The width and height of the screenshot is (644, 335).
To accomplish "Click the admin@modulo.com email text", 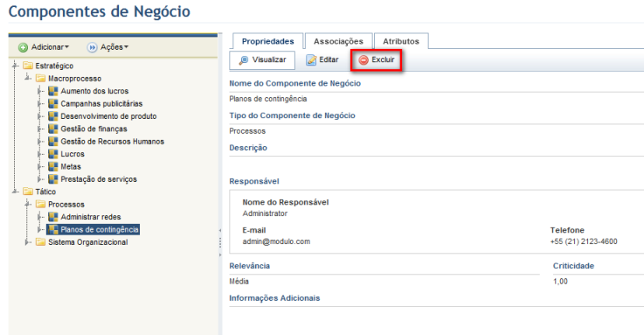I will (x=276, y=241).
